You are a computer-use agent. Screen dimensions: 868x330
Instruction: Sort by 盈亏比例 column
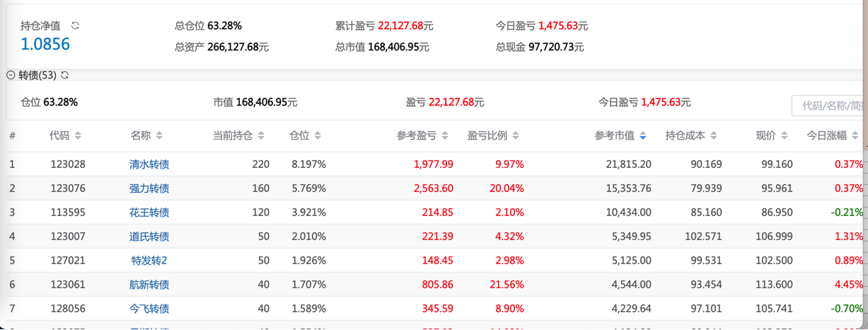click(x=516, y=135)
